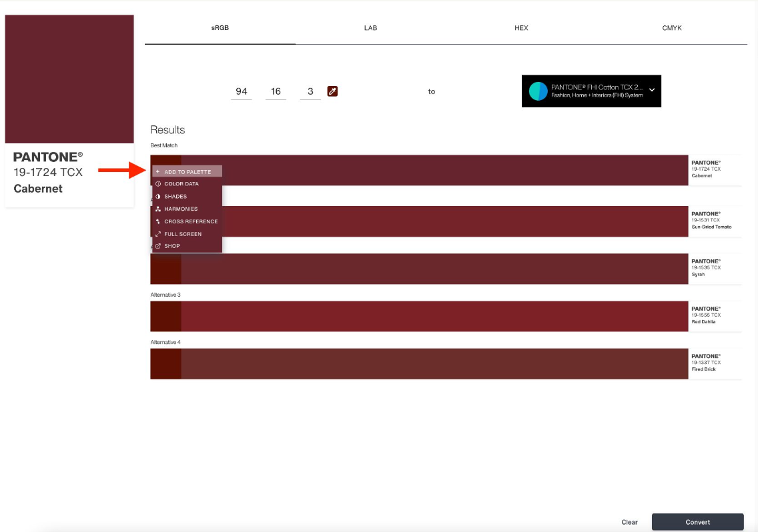The height and width of the screenshot is (532, 758).
Task: Choose Full Screen in the context menu
Action: (187, 234)
